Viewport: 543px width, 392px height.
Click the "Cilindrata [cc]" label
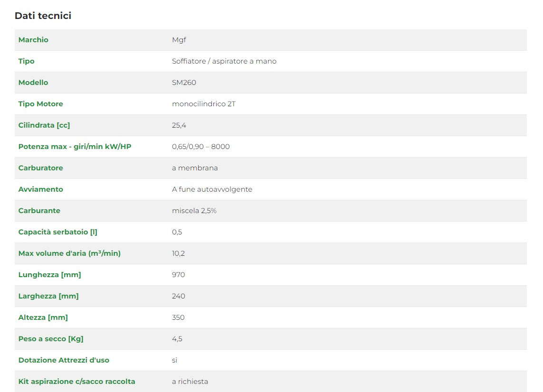(x=44, y=125)
